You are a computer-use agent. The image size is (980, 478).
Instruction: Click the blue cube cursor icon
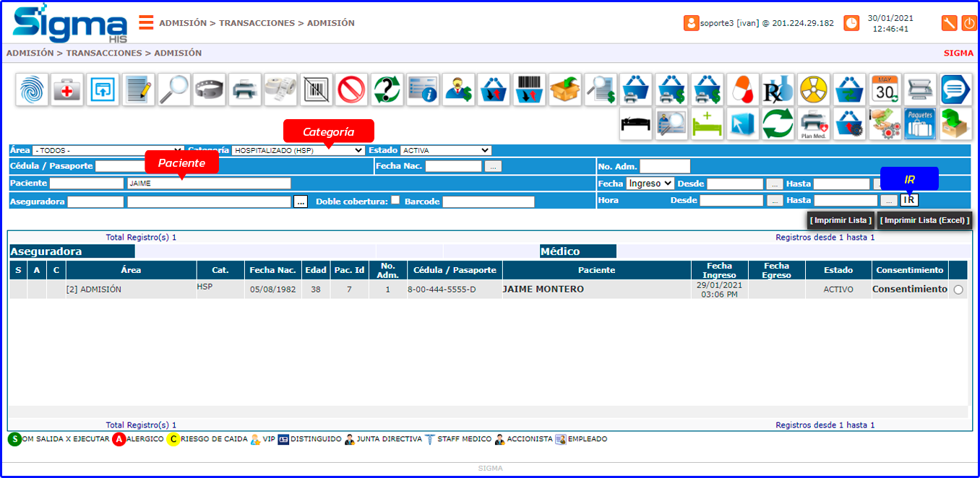[742, 124]
